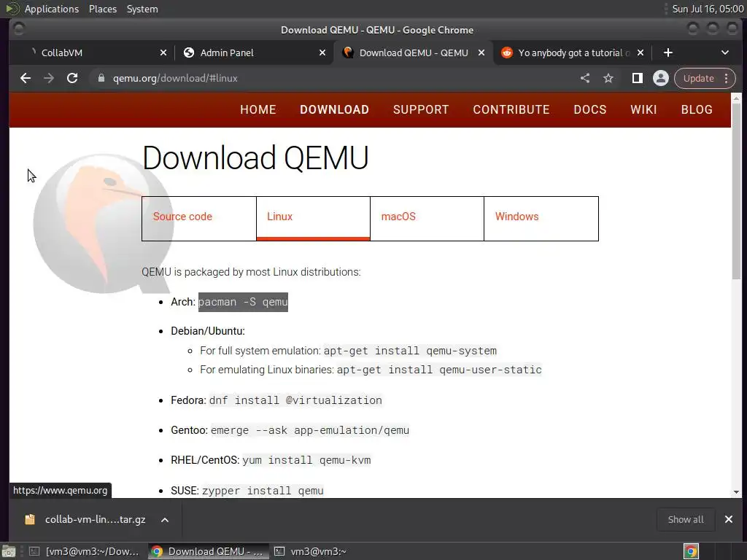Screen dimensions: 747x560
Task: Expand download item options chevron
Action: 165,520
